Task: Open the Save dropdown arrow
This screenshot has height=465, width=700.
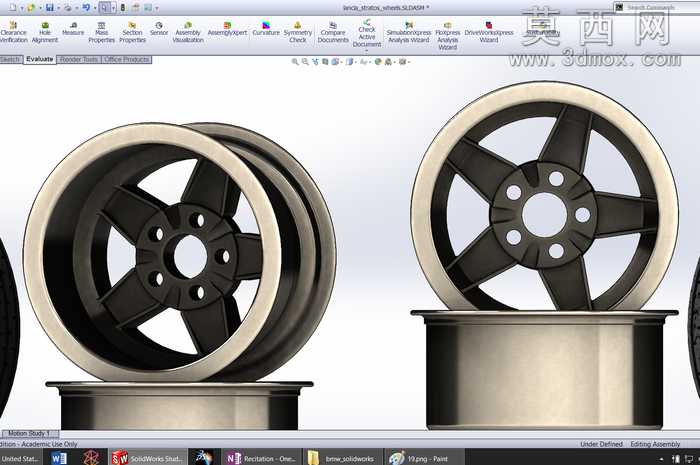Action: pos(58,8)
